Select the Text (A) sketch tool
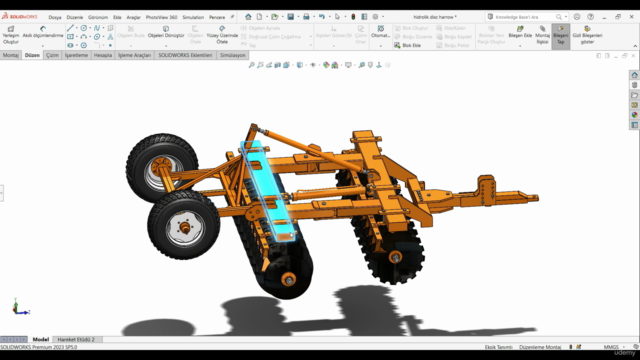This screenshot has height=360, width=640. pyautogui.click(x=110, y=37)
